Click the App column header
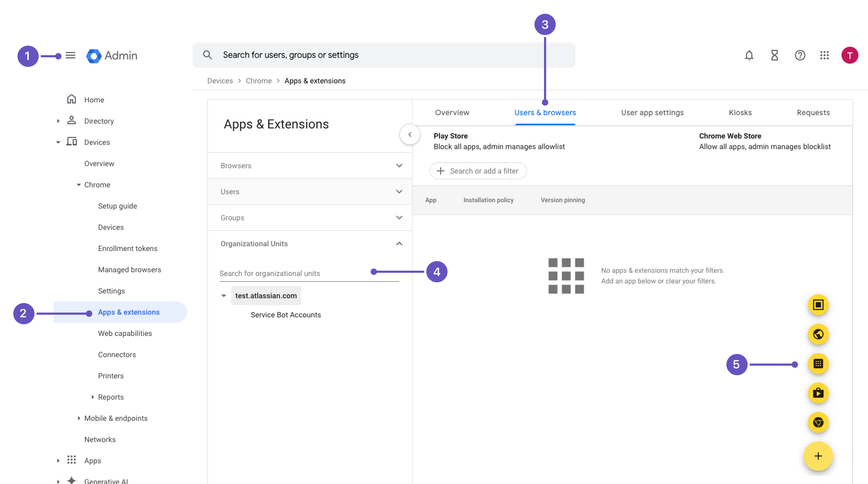Image resolution: width=868 pixels, height=484 pixels. pos(431,200)
